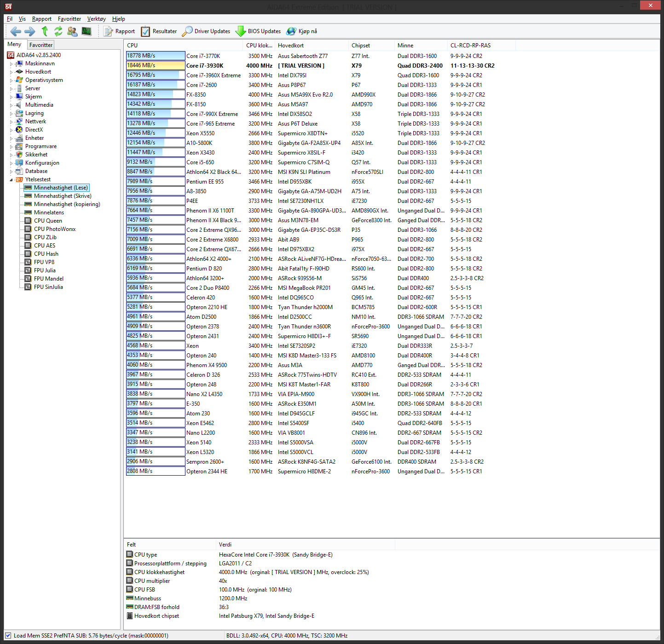Screen dimensions: 664x644
Task: Click the Felt column header in details
Action: pyautogui.click(x=170, y=545)
